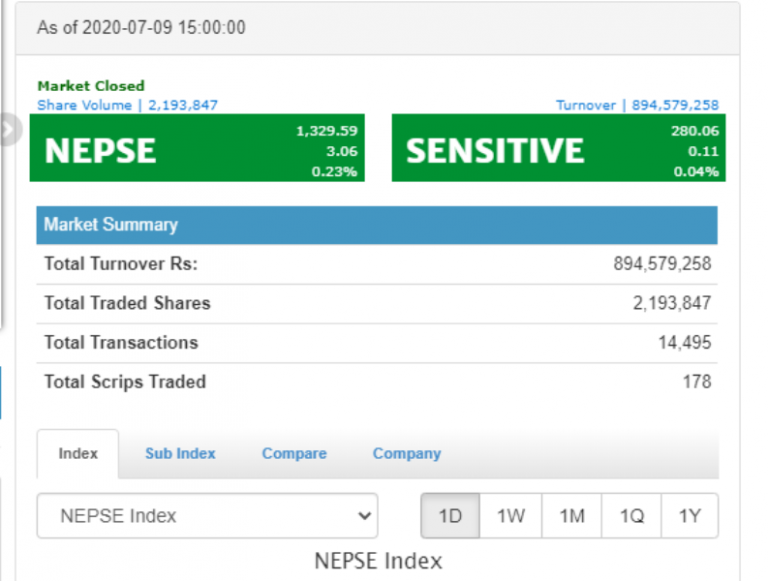
Task: Click the Total Traded Shares label
Action: coord(127,303)
